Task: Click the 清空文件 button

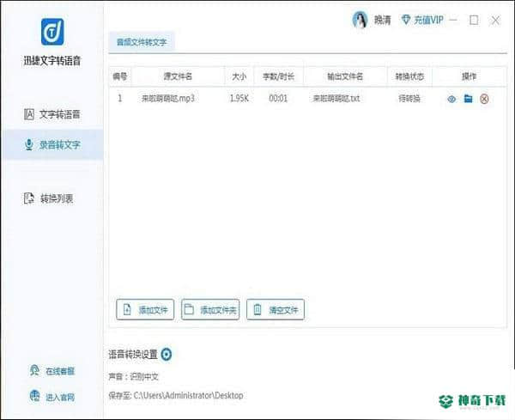Action: pos(276,309)
